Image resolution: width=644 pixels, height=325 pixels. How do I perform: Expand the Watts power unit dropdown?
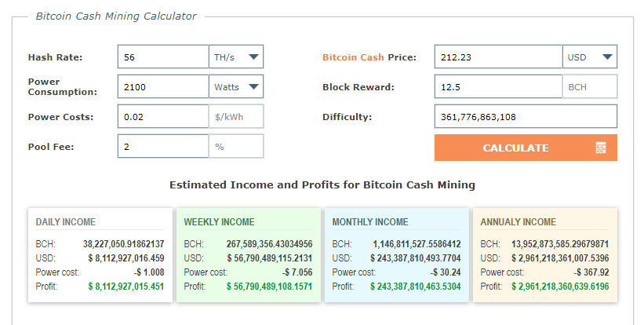pos(236,86)
